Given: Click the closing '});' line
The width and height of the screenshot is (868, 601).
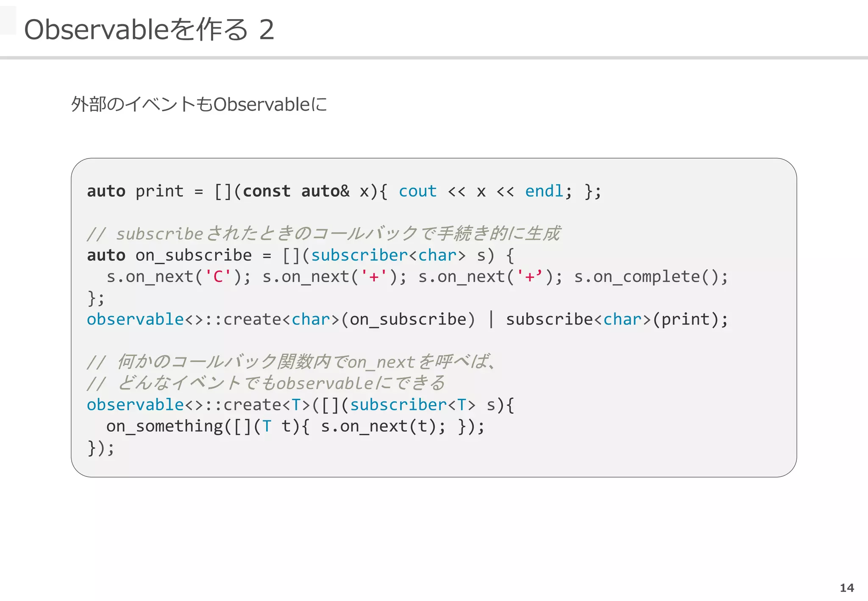Looking at the screenshot, I should coord(101,448).
